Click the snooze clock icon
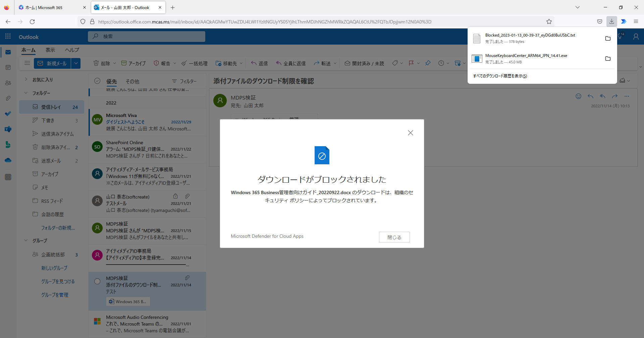 [441, 63]
